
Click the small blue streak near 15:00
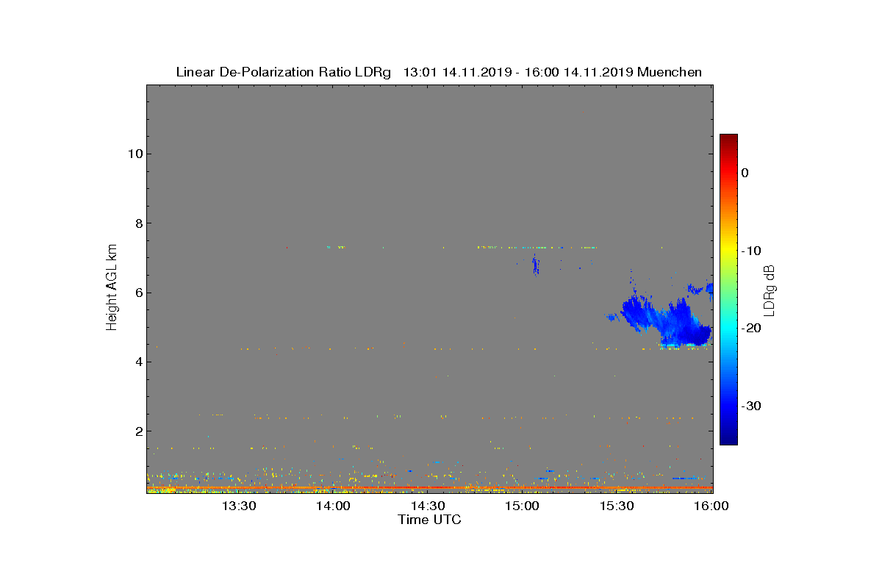click(536, 265)
